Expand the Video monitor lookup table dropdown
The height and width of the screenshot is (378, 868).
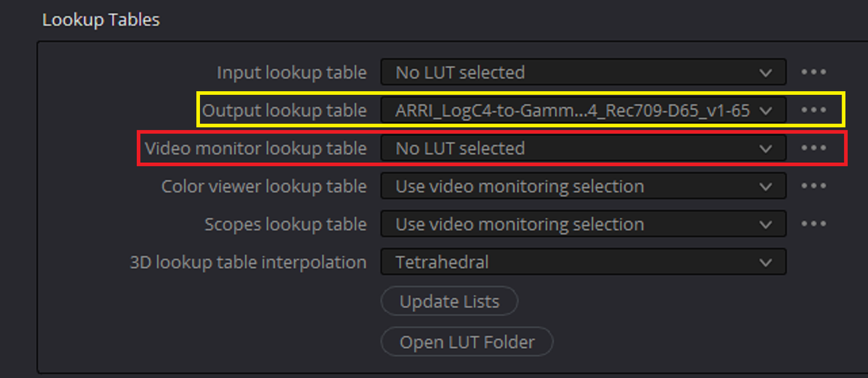[x=583, y=148]
